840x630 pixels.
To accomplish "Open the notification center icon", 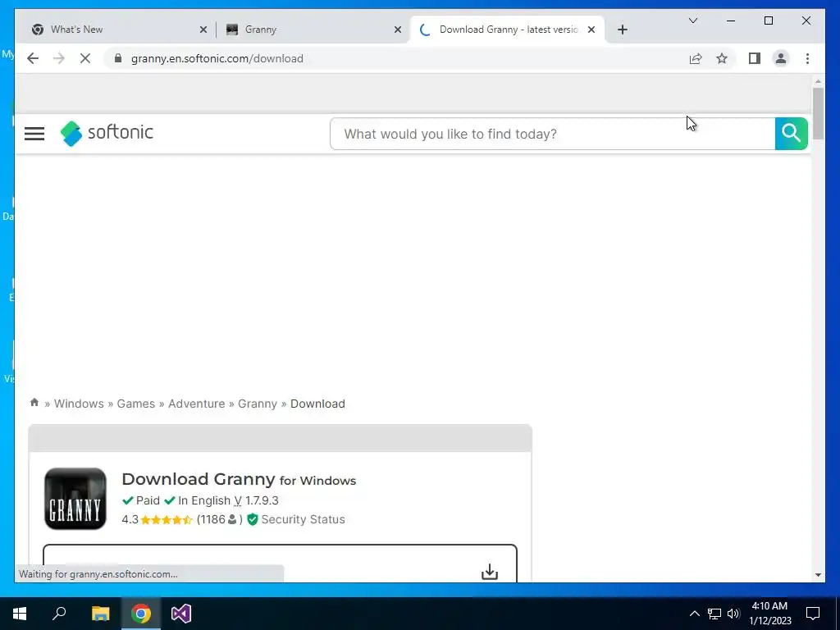I will click(x=813, y=614).
